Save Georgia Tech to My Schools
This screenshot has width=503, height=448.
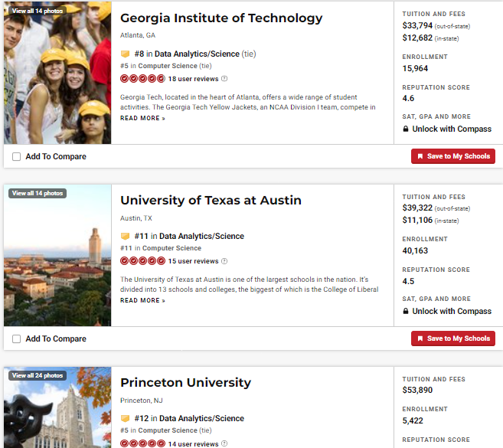(x=453, y=156)
